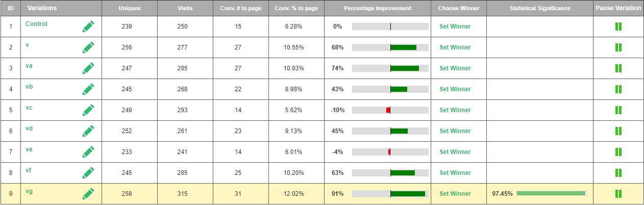Set Winner for variation vg

[455, 194]
